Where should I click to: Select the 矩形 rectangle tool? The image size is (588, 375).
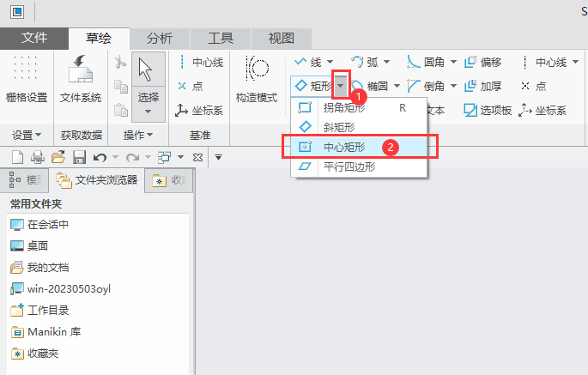(312, 87)
